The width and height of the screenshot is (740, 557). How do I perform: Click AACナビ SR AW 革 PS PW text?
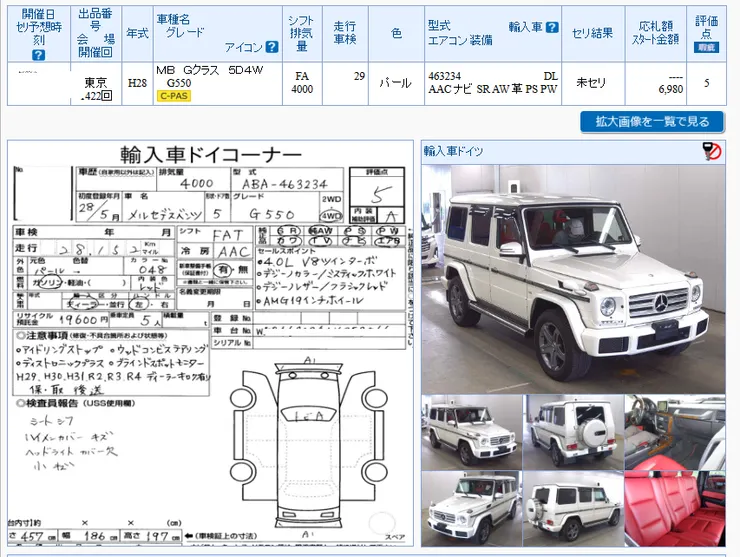click(x=493, y=89)
